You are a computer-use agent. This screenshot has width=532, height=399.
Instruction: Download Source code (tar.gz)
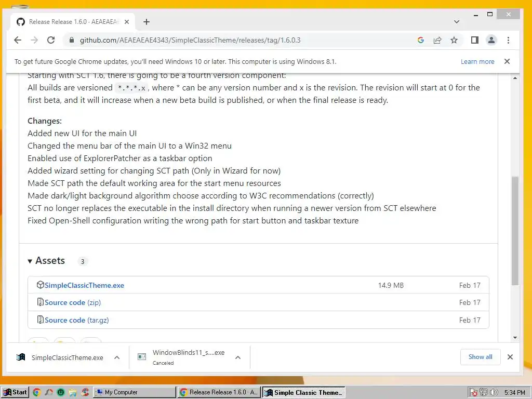click(x=77, y=320)
